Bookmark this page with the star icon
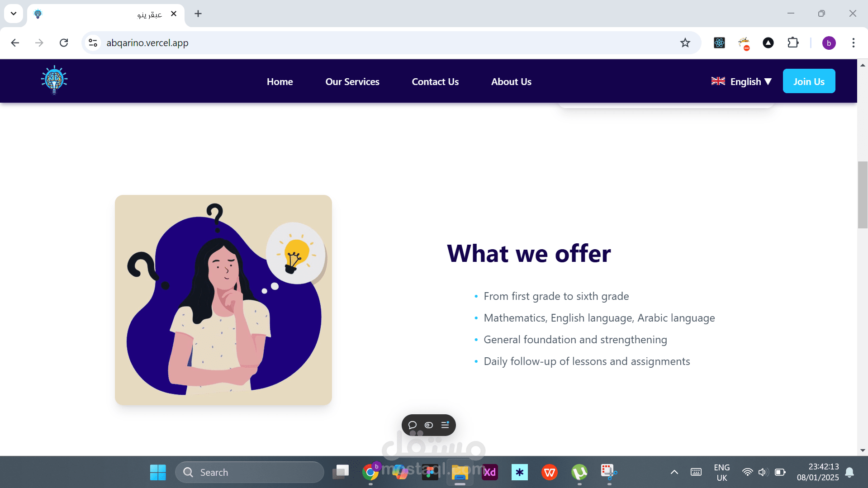Screen dimensions: 868x488 (685, 43)
